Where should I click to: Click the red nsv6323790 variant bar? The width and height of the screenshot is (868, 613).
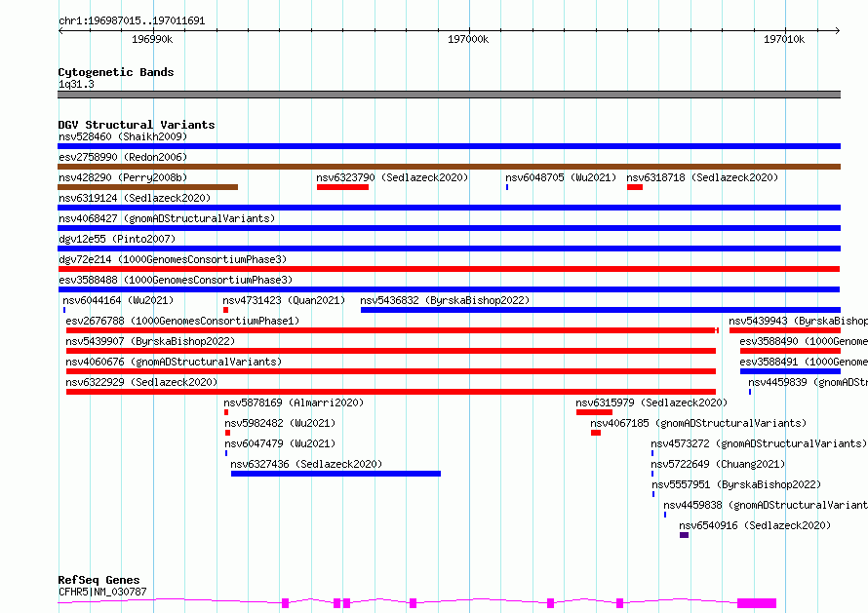(x=342, y=187)
